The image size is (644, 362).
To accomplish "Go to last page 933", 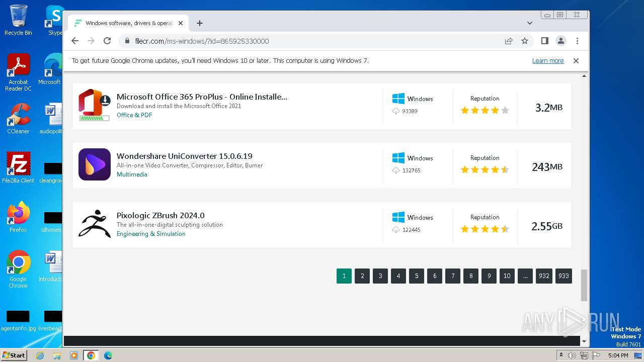I will (563, 276).
